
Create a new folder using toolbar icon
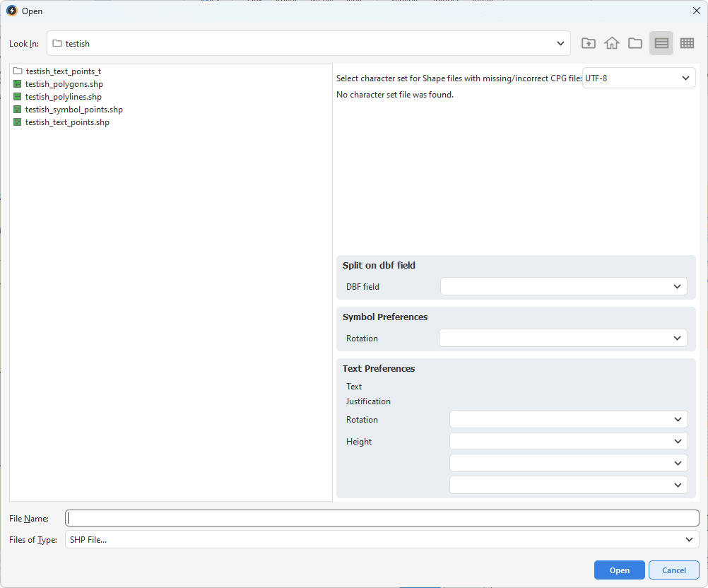tap(635, 43)
